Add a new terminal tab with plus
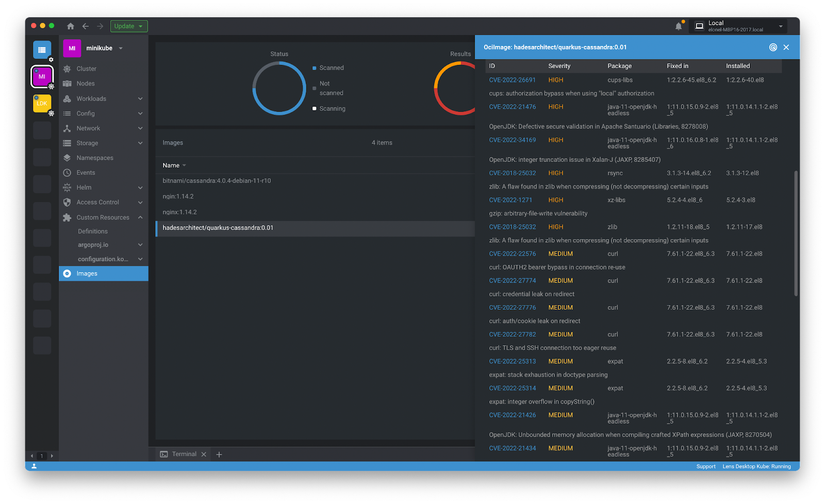The image size is (825, 504). 219,455
